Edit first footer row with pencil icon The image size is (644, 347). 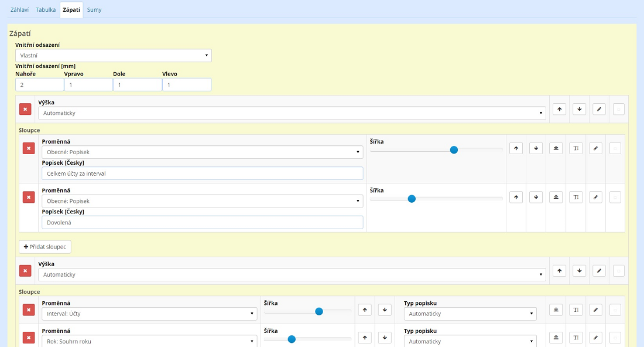click(x=599, y=109)
